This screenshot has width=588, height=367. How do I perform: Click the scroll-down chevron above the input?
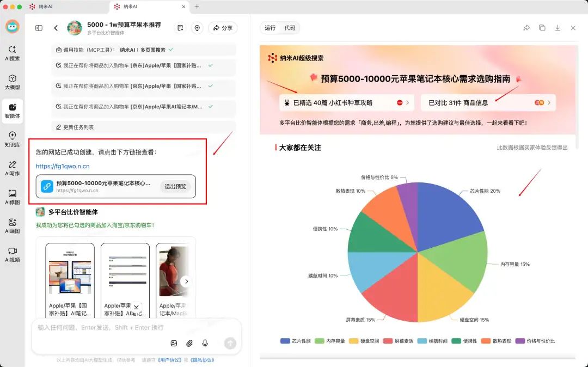click(137, 307)
